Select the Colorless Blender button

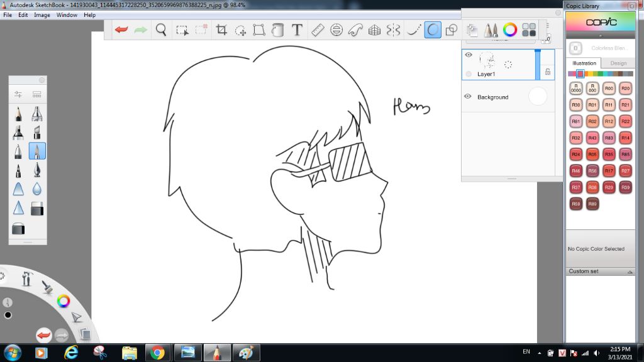click(575, 48)
